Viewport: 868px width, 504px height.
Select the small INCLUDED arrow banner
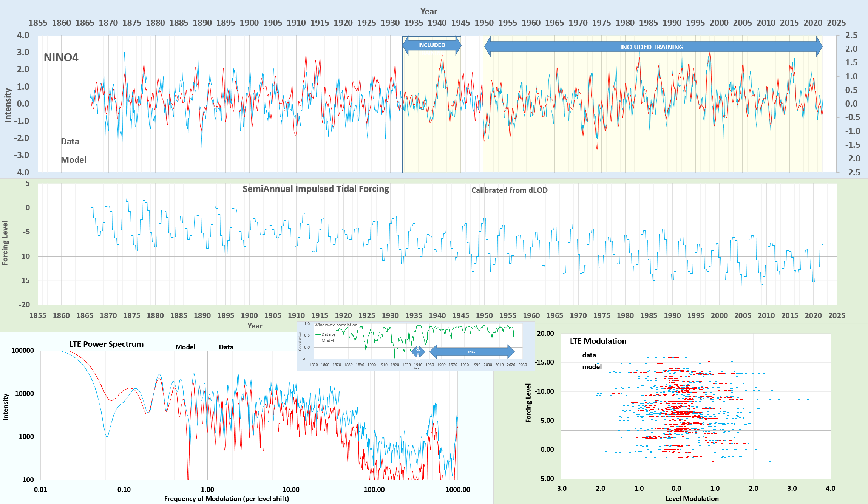coord(431,45)
